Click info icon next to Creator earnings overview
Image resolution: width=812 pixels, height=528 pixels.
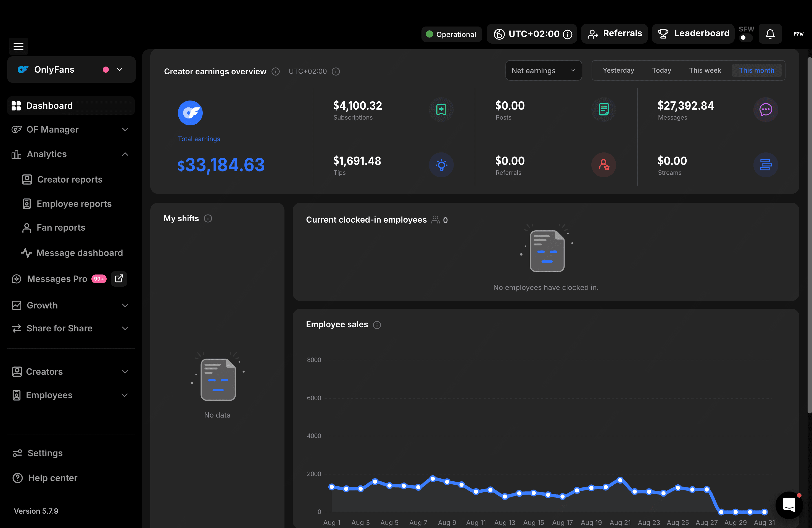point(276,71)
